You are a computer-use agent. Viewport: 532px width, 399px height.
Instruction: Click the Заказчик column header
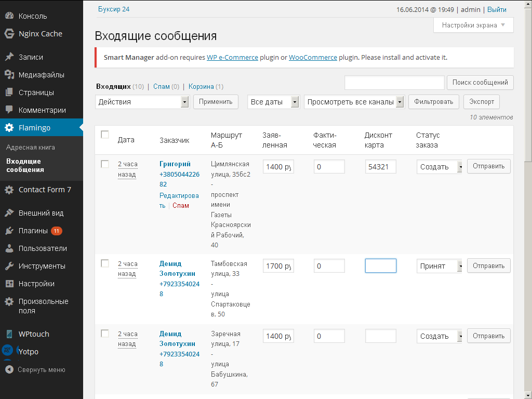coord(175,140)
